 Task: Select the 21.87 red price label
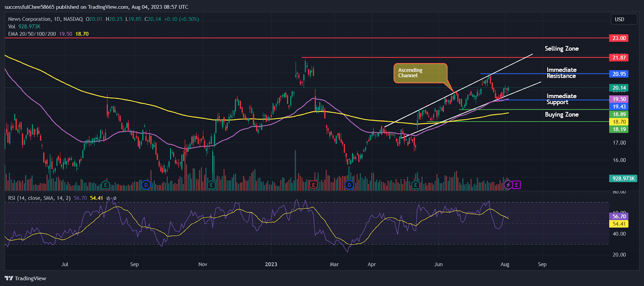(619, 58)
